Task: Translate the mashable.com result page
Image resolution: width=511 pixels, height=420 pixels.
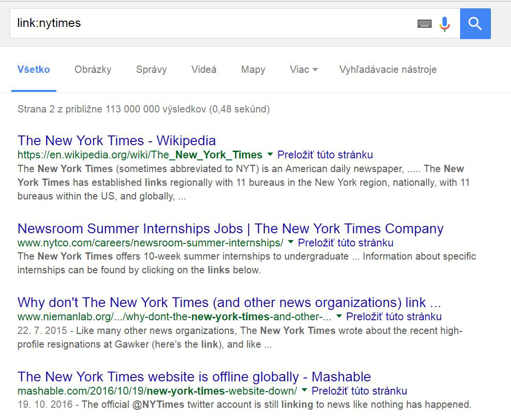Action: (x=359, y=391)
